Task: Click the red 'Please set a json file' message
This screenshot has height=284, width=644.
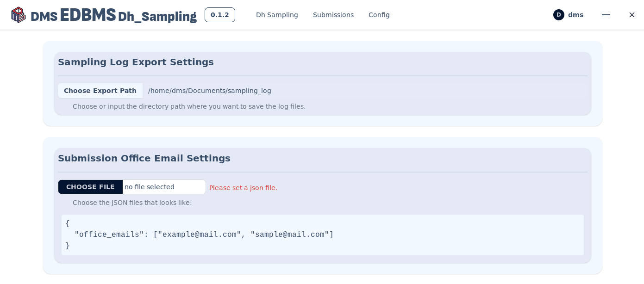Action: [243, 188]
